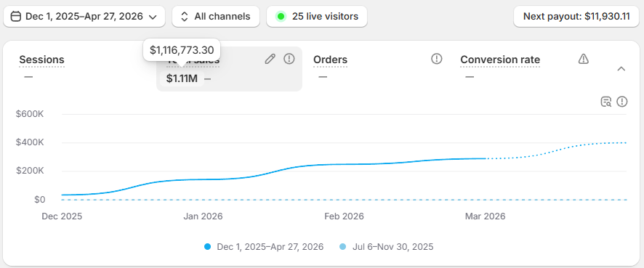644x268 pixels.
Task: Click the info icon above the chart
Action: click(622, 102)
